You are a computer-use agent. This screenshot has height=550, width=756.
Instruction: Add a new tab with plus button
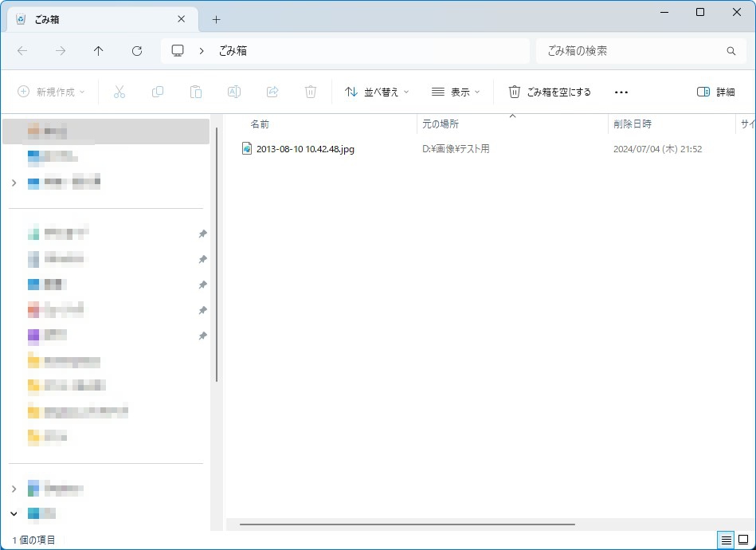(216, 19)
